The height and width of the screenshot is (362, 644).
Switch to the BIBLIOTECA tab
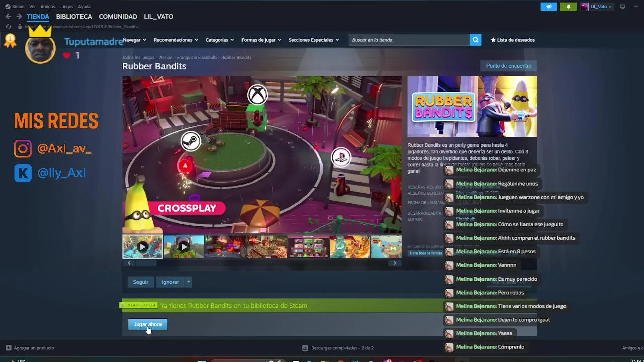(74, 17)
